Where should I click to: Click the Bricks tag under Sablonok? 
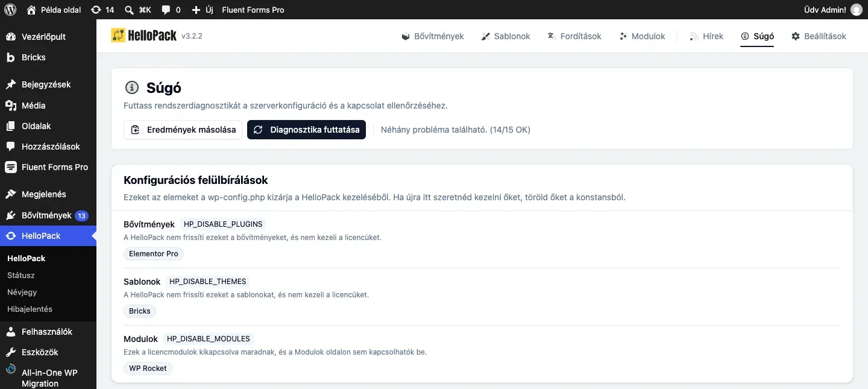point(140,311)
